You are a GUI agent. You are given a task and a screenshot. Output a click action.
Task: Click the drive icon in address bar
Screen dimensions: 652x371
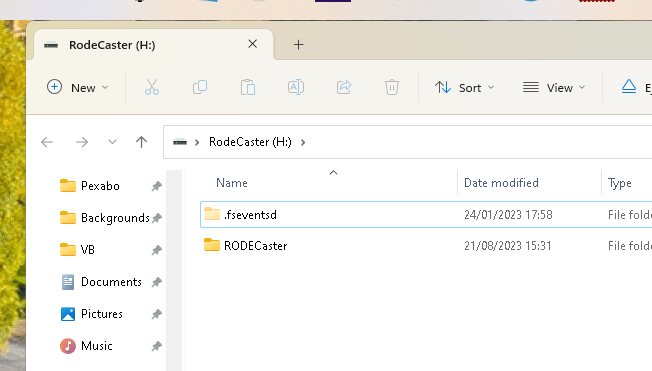coord(180,142)
